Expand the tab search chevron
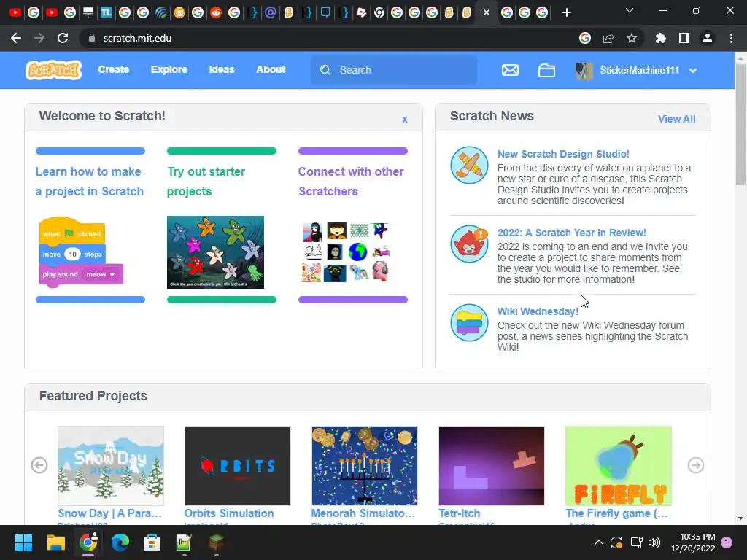The image size is (747, 560). click(x=630, y=10)
